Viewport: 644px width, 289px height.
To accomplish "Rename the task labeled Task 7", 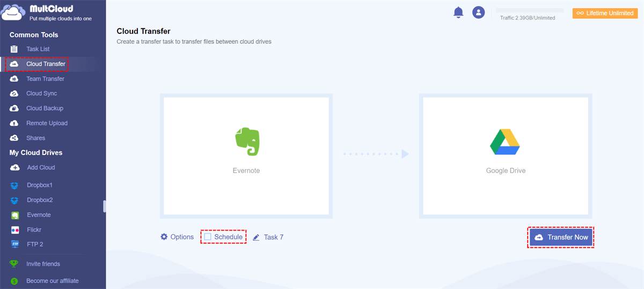I will point(274,237).
